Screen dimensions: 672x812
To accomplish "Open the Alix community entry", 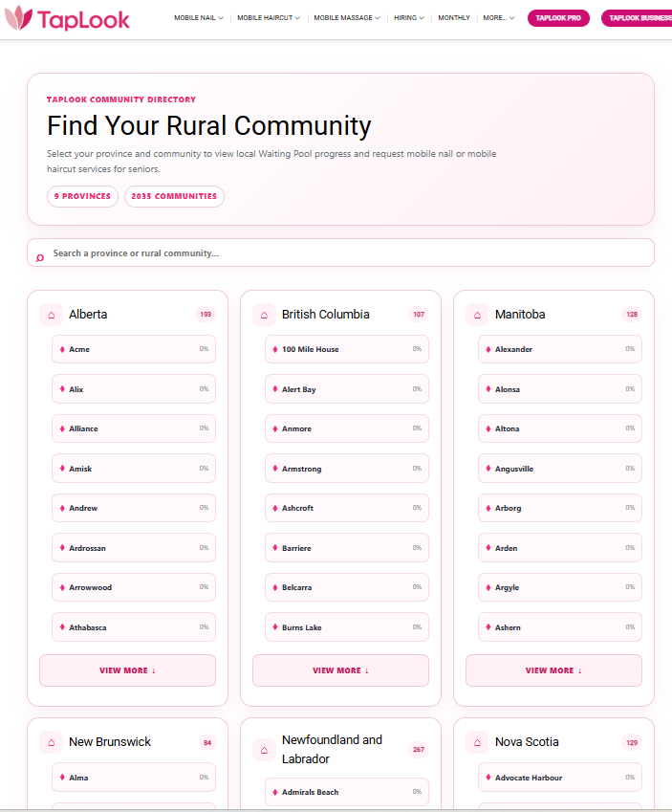I will pyautogui.click(x=134, y=389).
